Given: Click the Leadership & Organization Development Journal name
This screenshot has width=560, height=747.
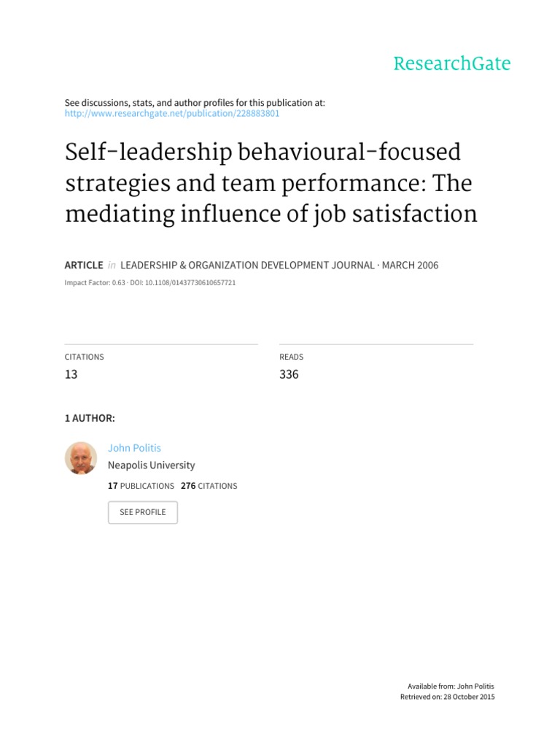Looking at the screenshot, I should [x=245, y=266].
